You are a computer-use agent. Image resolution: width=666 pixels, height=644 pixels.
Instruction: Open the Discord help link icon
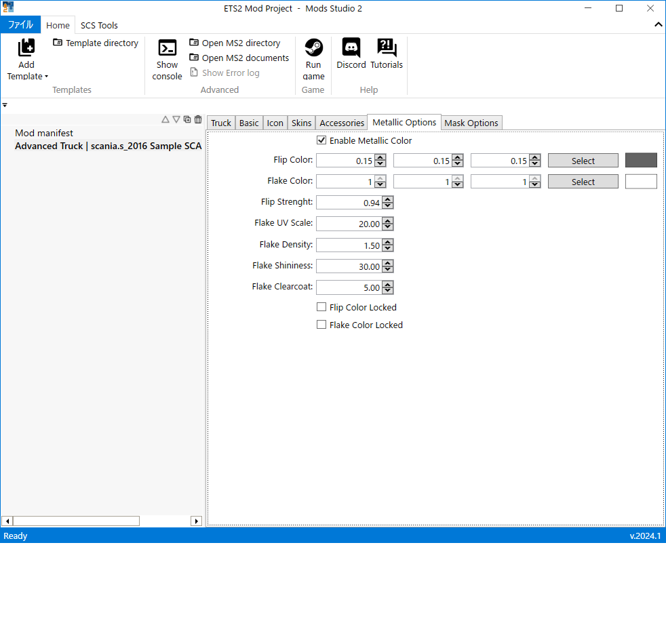click(x=351, y=48)
